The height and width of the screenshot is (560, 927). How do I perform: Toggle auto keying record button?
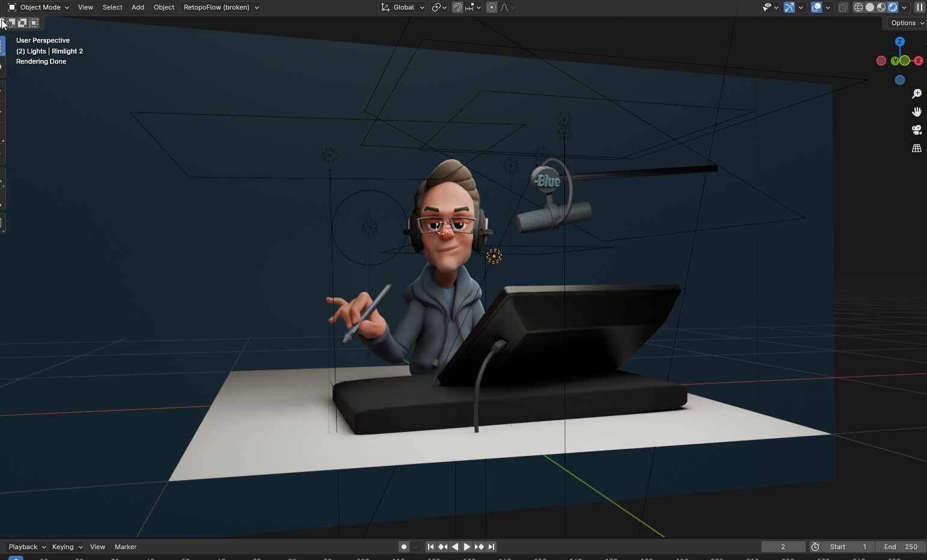(x=404, y=547)
